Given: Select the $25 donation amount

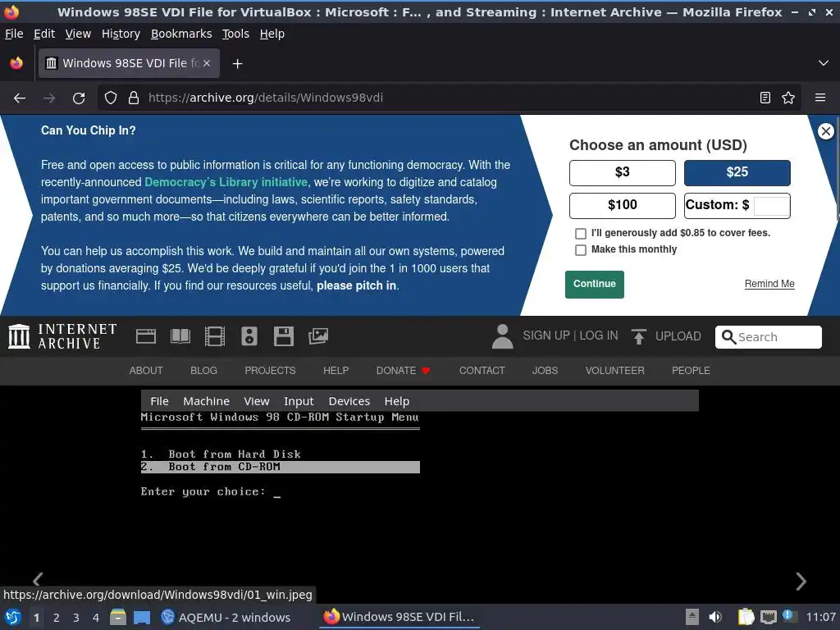Looking at the screenshot, I should click(x=737, y=173).
